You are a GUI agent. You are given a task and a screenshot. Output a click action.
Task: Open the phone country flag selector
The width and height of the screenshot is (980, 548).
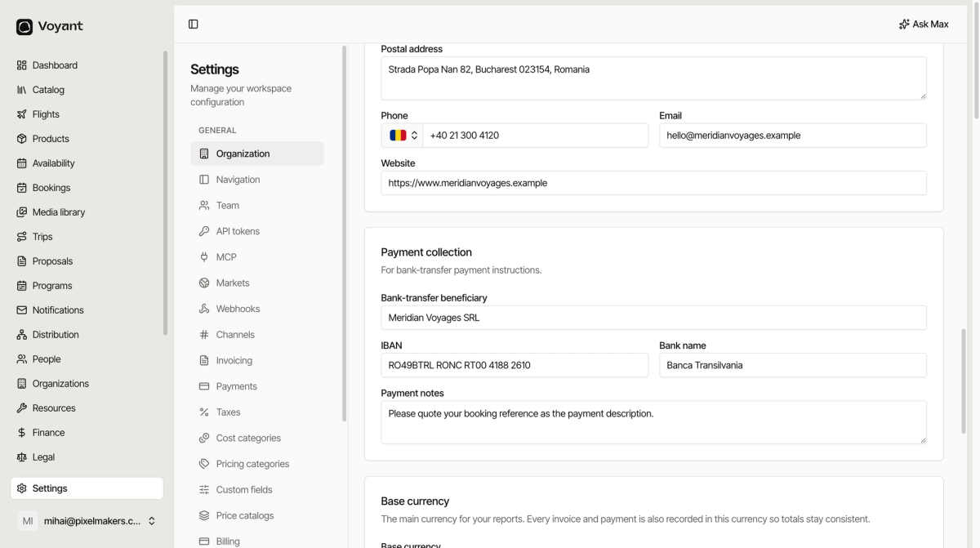click(403, 136)
